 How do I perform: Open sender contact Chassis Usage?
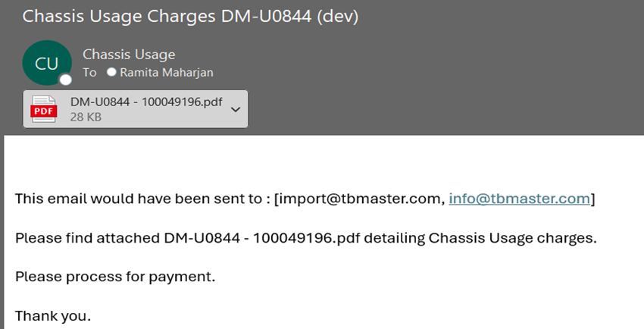(129, 55)
